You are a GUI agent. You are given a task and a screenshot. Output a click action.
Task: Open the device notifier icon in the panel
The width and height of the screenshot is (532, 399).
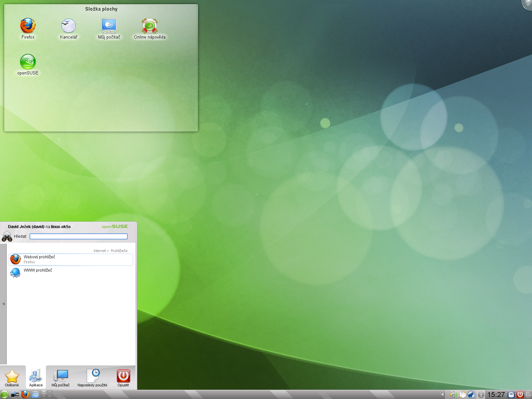15,395
